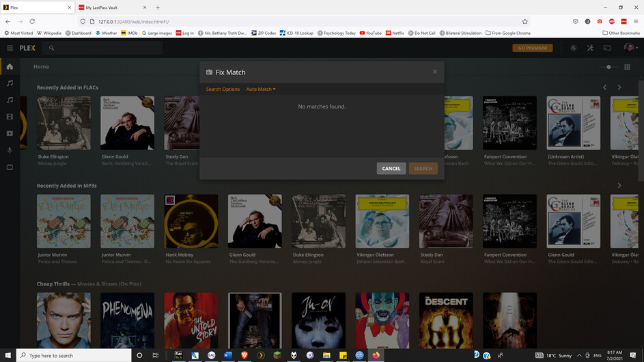Open the video play sidebar icon
The width and height of the screenshot is (644, 362).
click(x=10, y=134)
